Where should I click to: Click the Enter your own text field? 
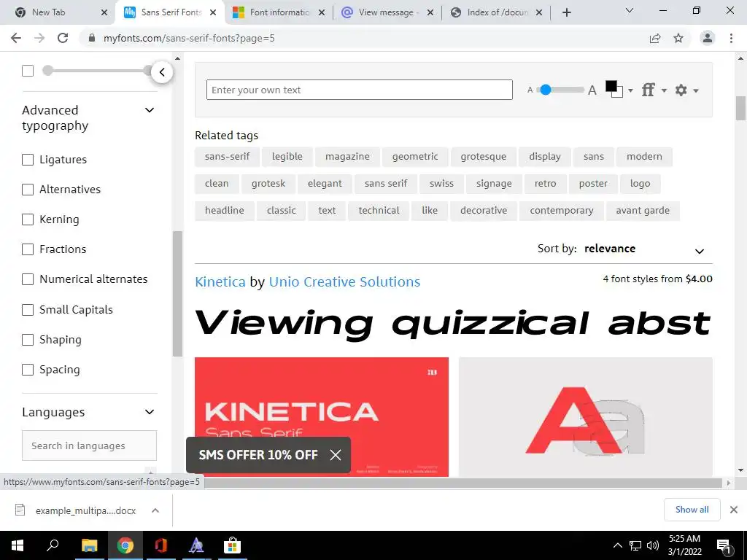point(359,90)
